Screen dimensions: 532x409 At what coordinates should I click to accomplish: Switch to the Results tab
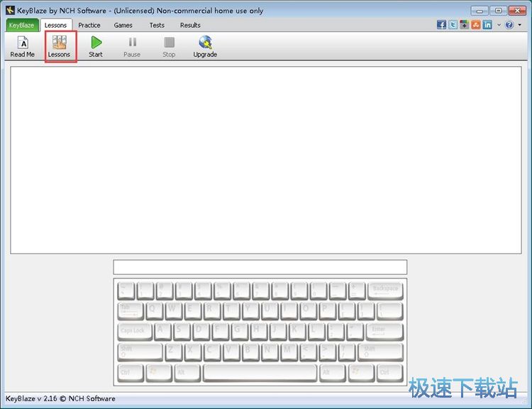coord(190,25)
